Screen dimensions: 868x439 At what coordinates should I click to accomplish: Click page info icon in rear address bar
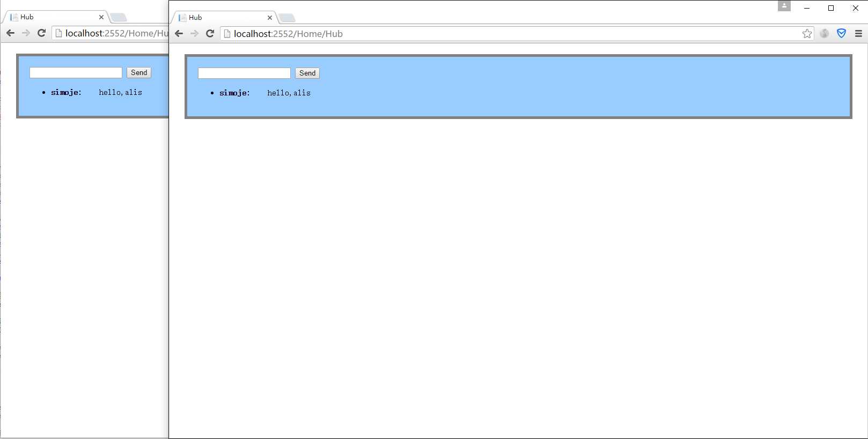click(x=58, y=33)
